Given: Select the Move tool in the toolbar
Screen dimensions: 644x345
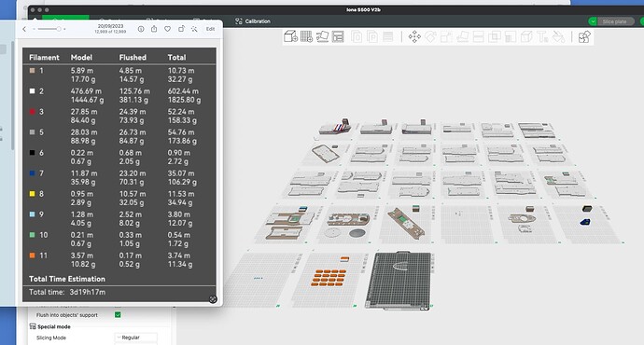Looking at the screenshot, I should (414, 37).
